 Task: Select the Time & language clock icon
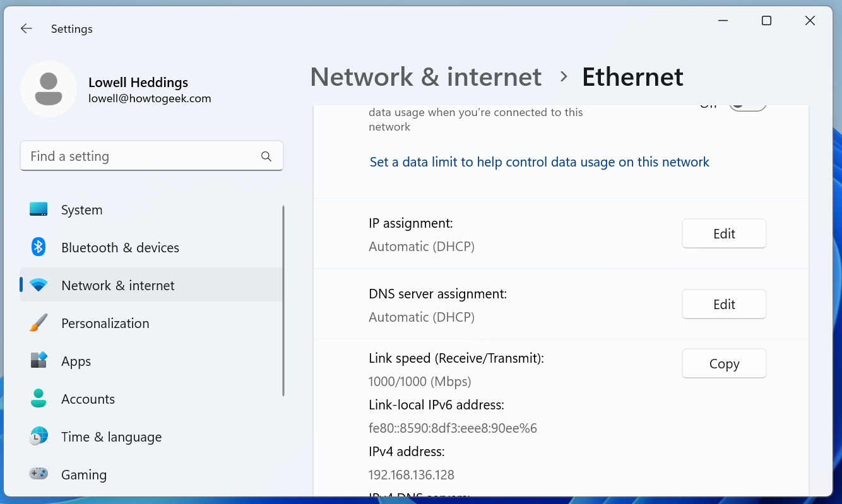(39, 437)
